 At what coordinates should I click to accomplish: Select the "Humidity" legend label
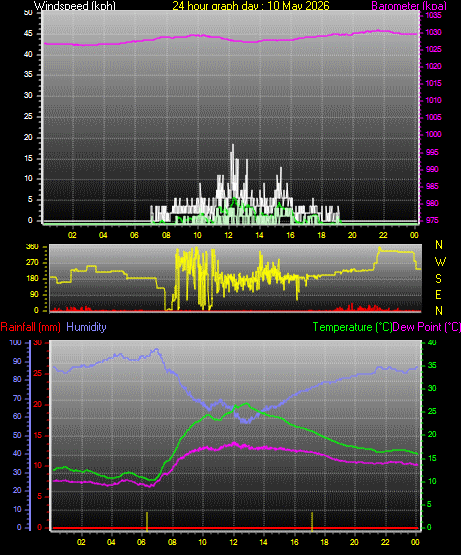tap(86, 327)
